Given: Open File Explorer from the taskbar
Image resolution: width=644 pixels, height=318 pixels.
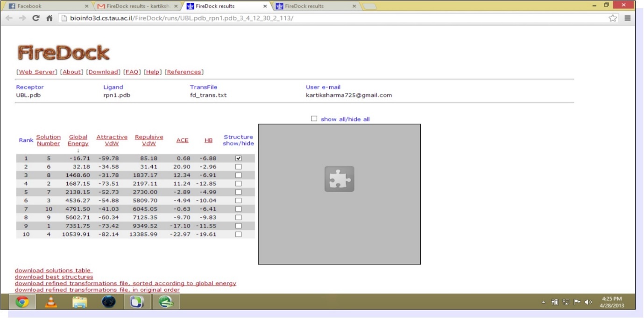Looking at the screenshot, I should 79,301.
